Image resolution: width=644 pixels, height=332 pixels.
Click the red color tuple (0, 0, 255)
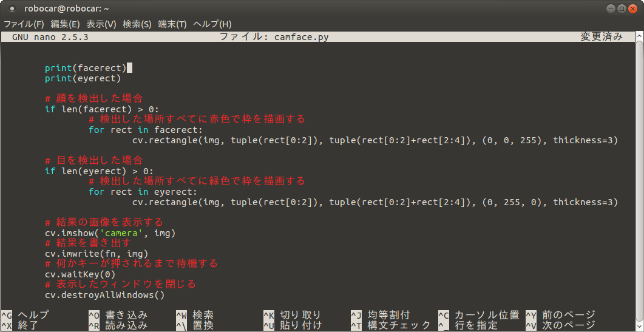512,140
